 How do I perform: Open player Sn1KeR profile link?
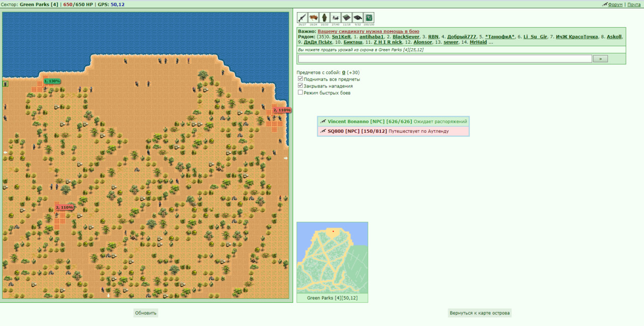[341, 37]
